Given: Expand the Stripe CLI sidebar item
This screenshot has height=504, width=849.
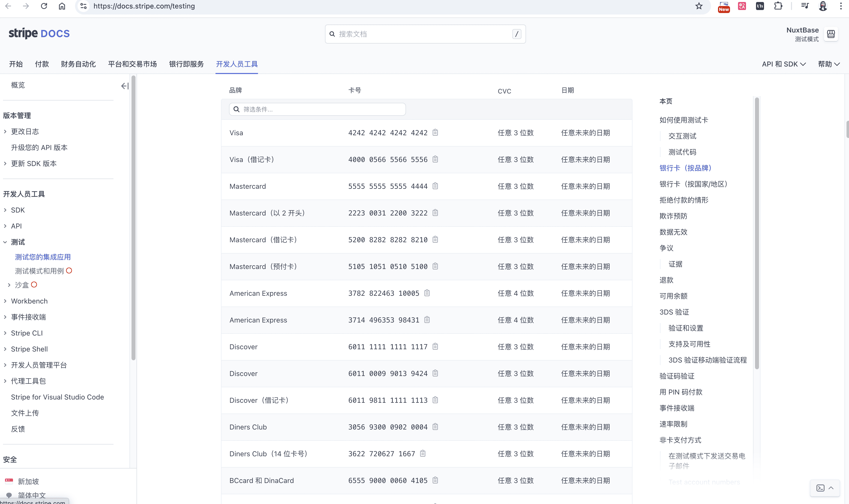Looking at the screenshot, I should click(5, 333).
